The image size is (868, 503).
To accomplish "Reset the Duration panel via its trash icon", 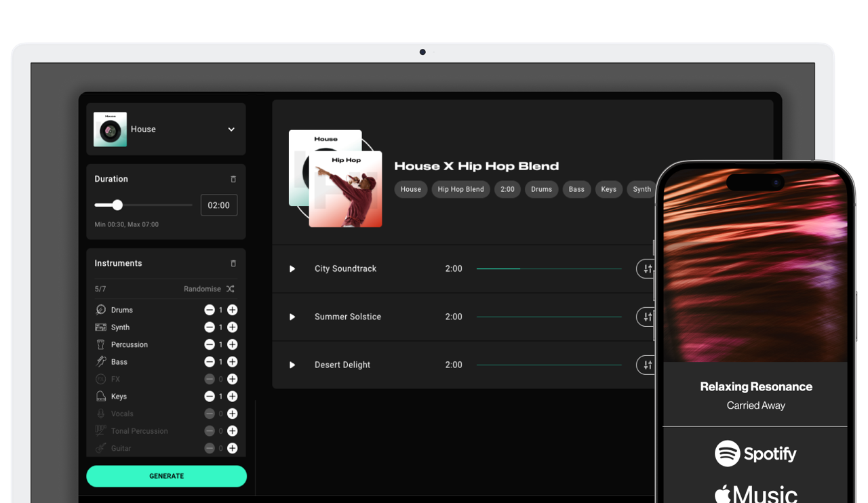I will [233, 179].
